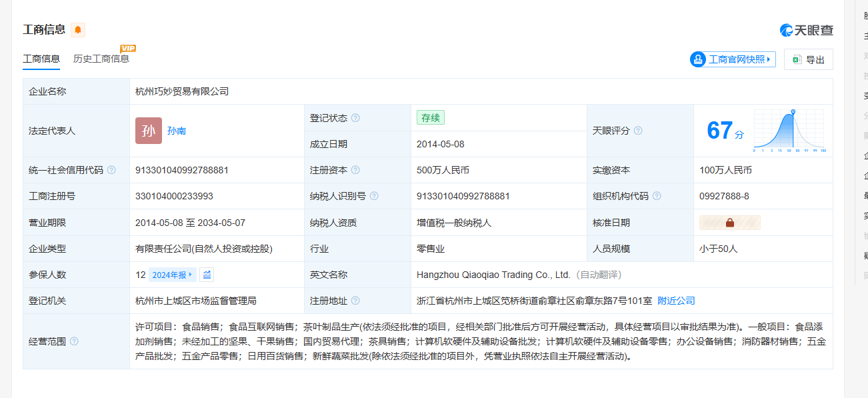Viewport: 868px width, 398px height.
Task: Click the help icon next to 注册资本
Action: pos(355,170)
